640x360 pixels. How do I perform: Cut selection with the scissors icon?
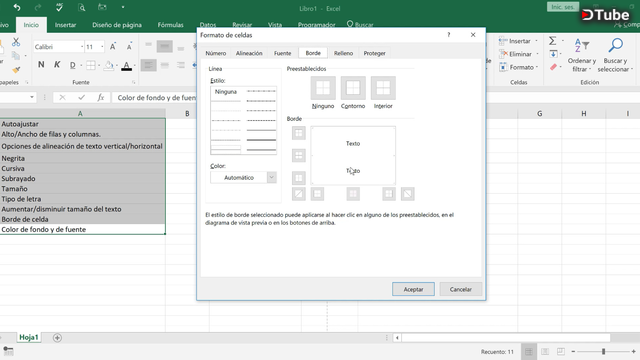(16, 42)
